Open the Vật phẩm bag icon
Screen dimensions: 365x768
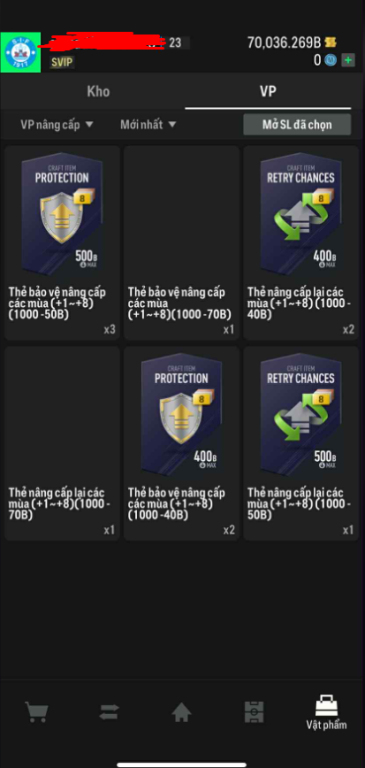tap(326, 712)
